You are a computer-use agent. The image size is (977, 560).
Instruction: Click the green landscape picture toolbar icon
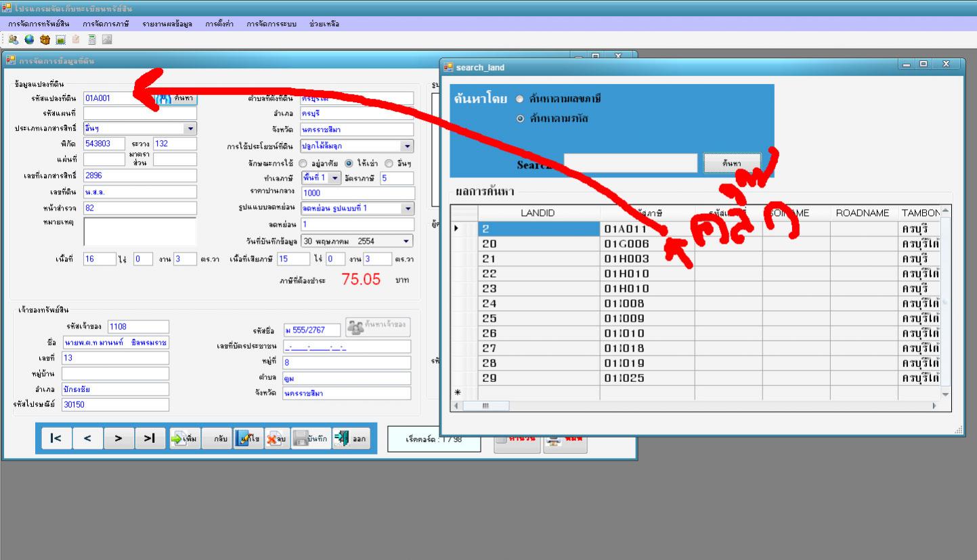click(x=60, y=39)
